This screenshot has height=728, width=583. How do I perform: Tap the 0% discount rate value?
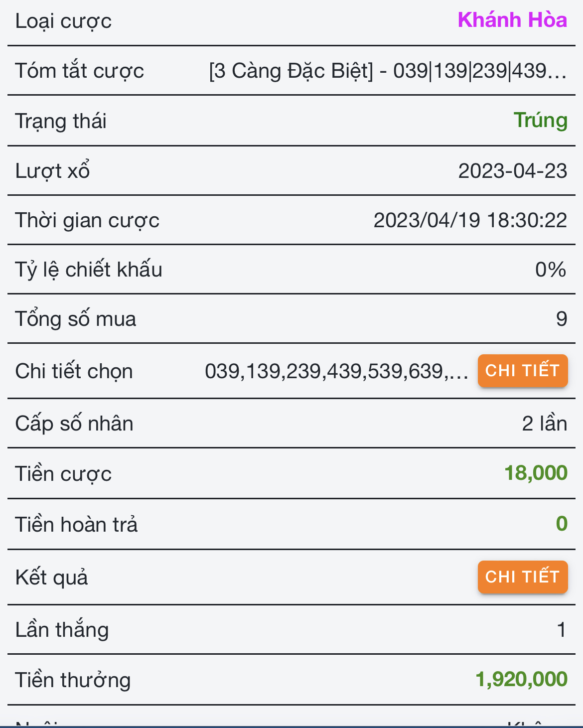coord(550,270)
